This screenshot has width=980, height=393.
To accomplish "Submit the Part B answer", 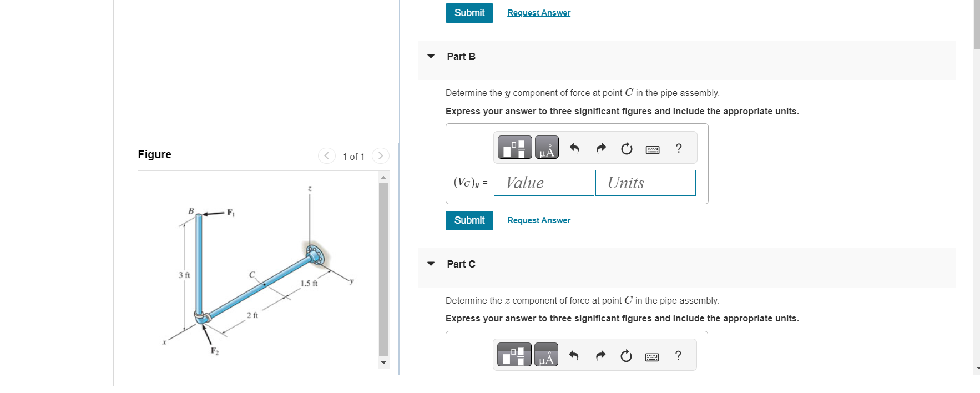I will [x=469, y=220].
